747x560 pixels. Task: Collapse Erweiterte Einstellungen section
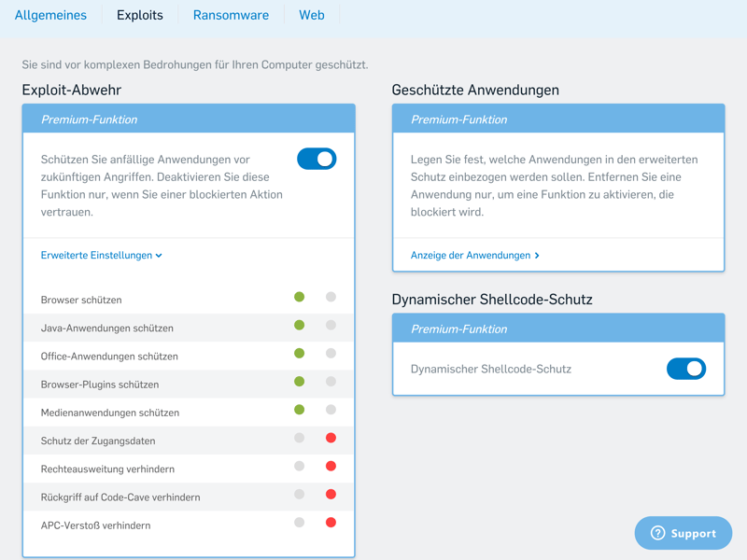[102, 256]
